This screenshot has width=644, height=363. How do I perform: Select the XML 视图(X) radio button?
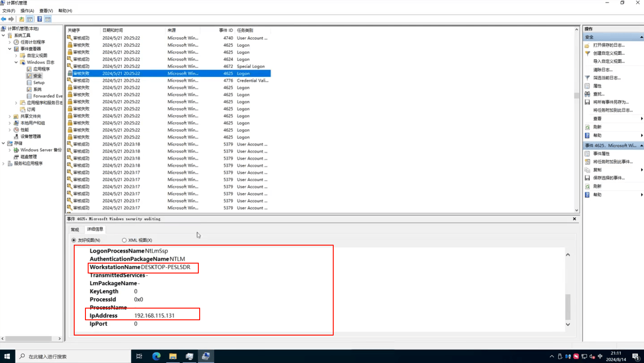pos(124,240)
